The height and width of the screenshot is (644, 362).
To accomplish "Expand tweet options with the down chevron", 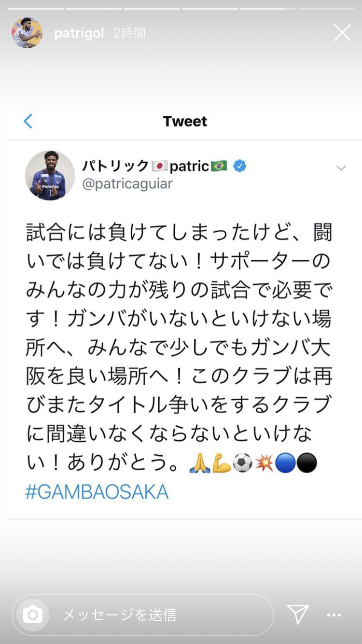I will (x=341, y=168).
